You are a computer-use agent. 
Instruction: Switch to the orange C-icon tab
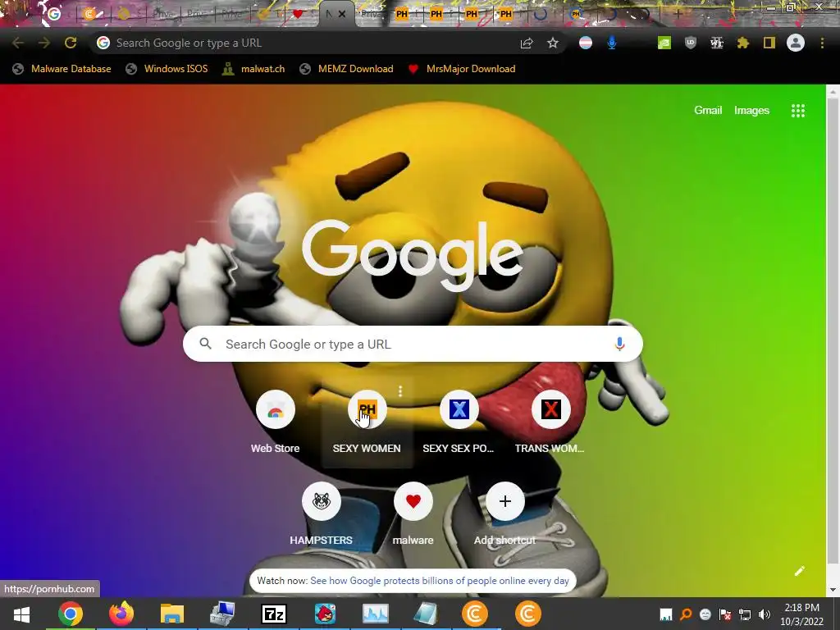[89, 14]
